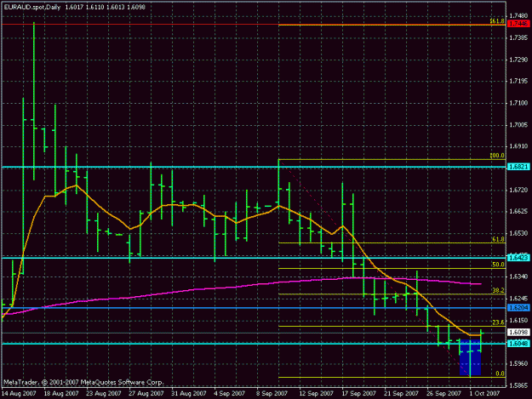Click the 1.7195 price axis label
The image size is (532, 399).
coord(518,81)
